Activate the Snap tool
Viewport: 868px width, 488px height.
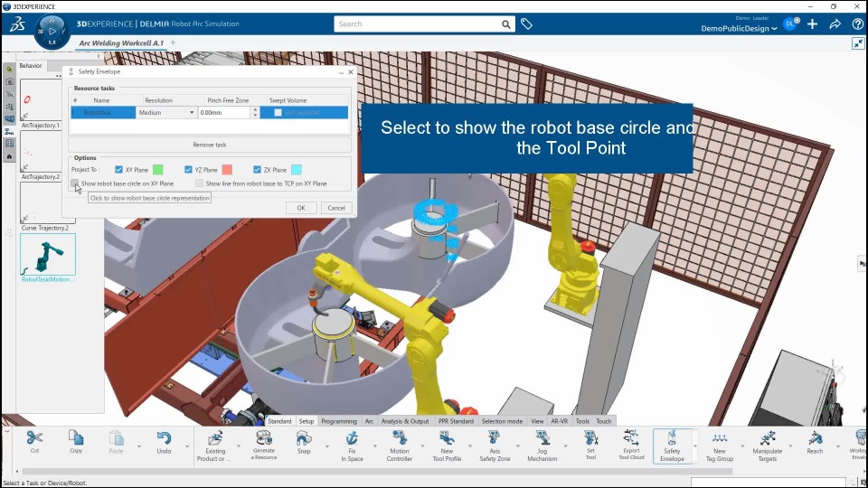304,442
